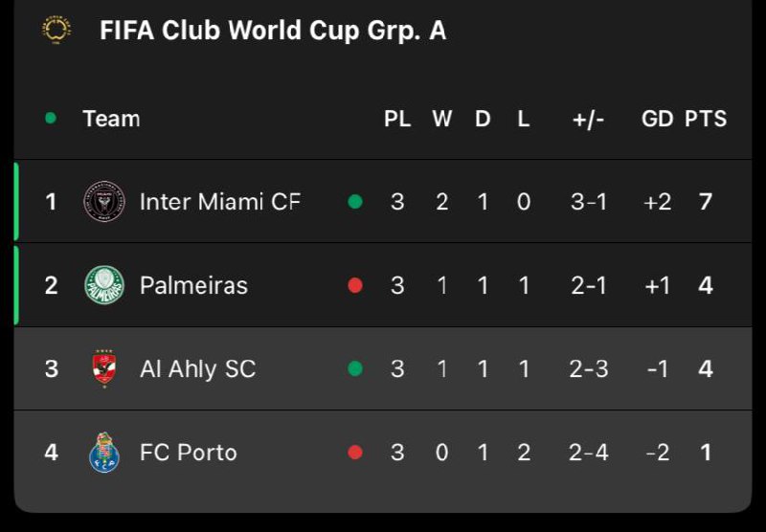Select the Inter Miami CF crest
Viewport: 766px width, 532px height.
(x=104, y=202)
